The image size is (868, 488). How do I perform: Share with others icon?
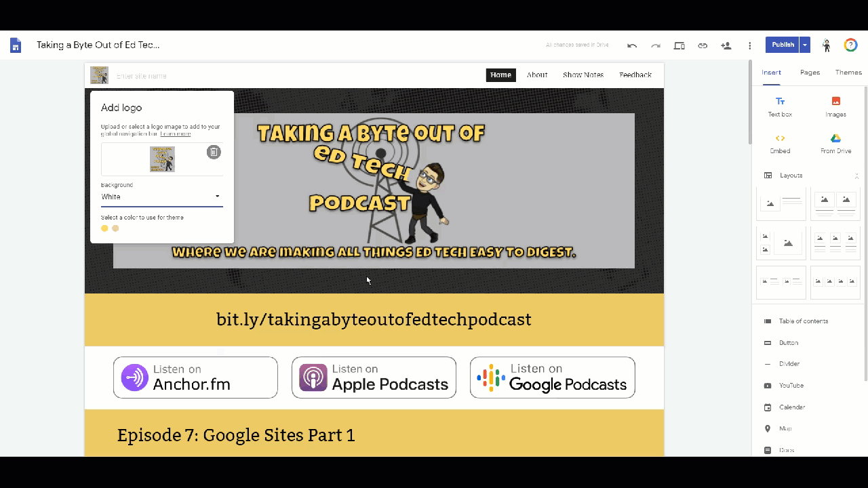726,45
